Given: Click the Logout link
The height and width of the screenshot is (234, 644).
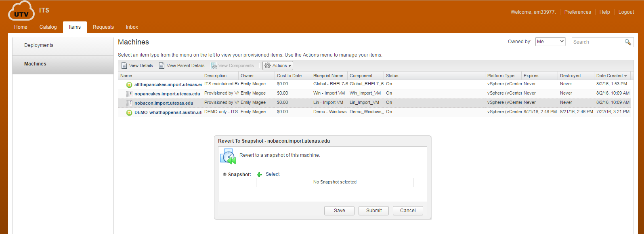Looking at the screenshot, I should click(x=626, y=12).
